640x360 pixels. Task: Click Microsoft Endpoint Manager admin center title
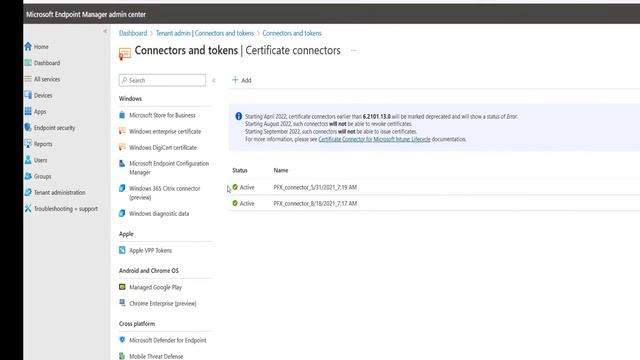[86, 14]
